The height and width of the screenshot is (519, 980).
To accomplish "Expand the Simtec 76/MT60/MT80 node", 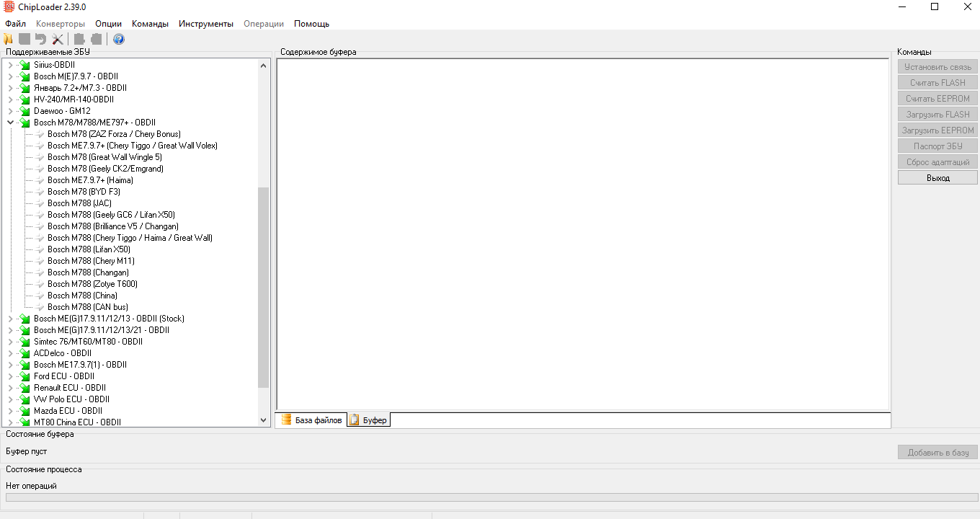I will (10, 342).
